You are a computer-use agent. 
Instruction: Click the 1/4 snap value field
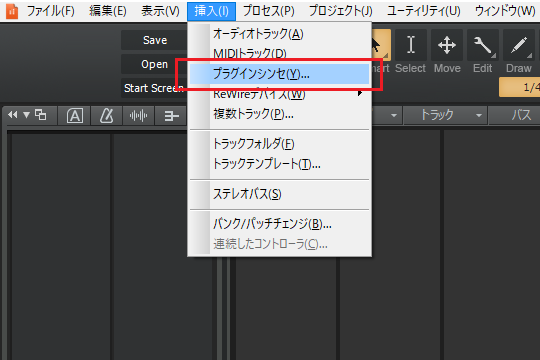point(519,87)
